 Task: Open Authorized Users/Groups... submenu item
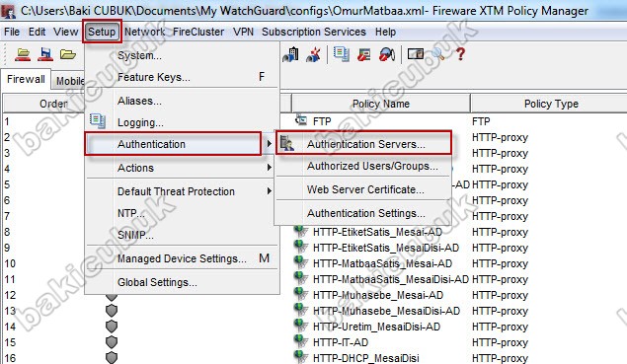(363, 166)
